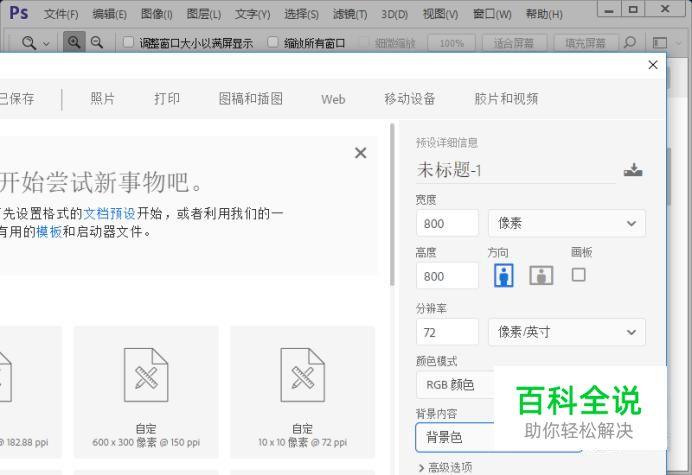The height and width of the screenshot is (475, 692).
Task: Click the 100% zoom button
Action: (x=451, y=43)
